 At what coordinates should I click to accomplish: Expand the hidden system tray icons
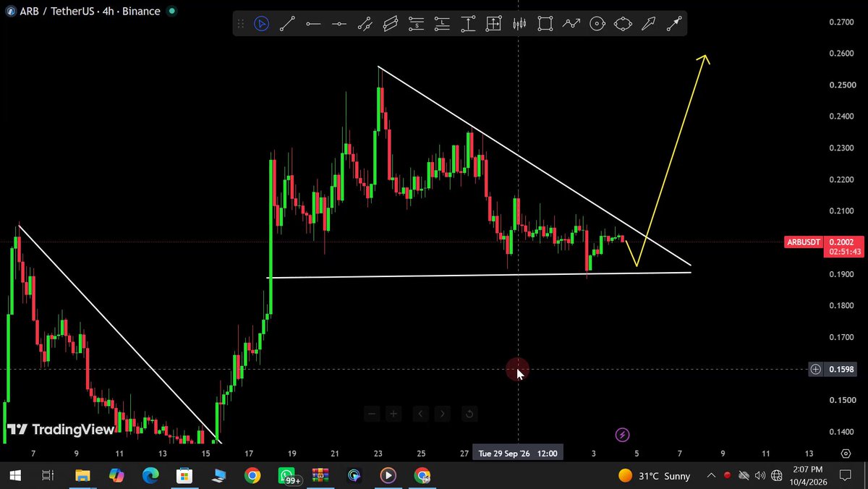tap(711, 475)
